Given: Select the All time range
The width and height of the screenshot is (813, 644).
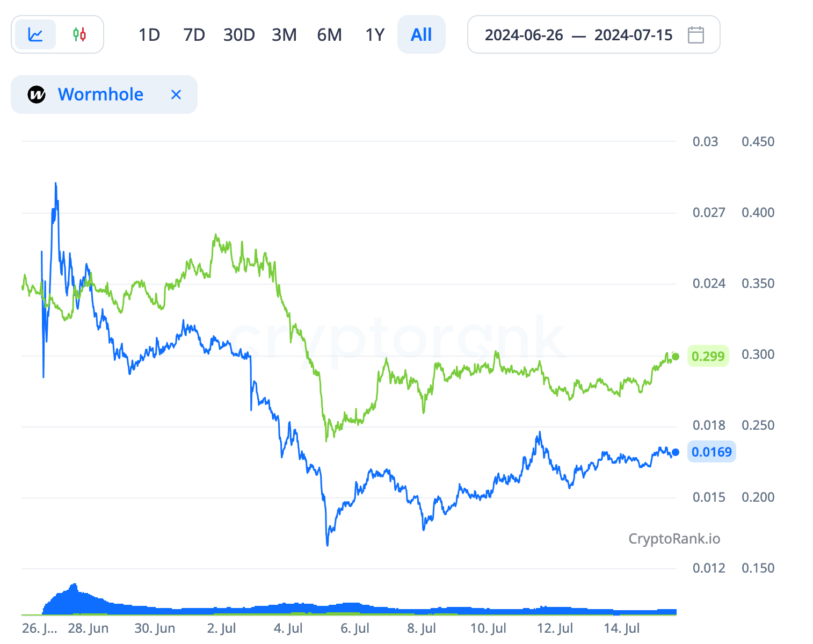Looking at the screenshot, I should point(421,35).
